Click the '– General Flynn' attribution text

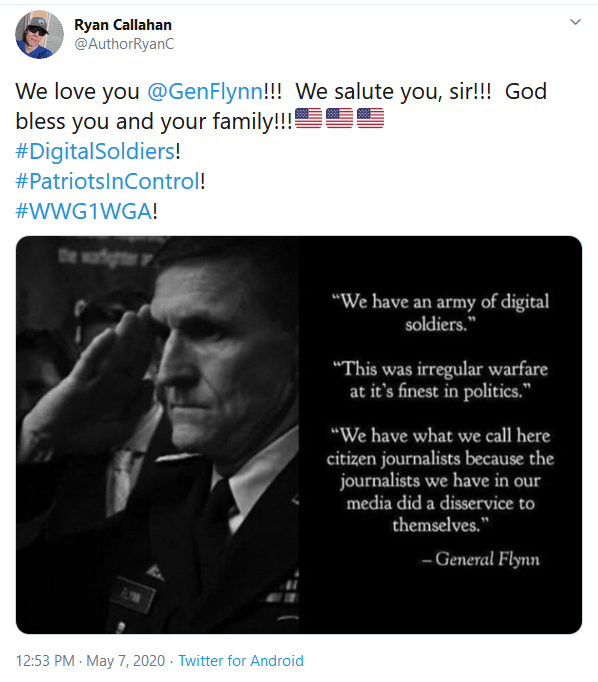(481, 559)
